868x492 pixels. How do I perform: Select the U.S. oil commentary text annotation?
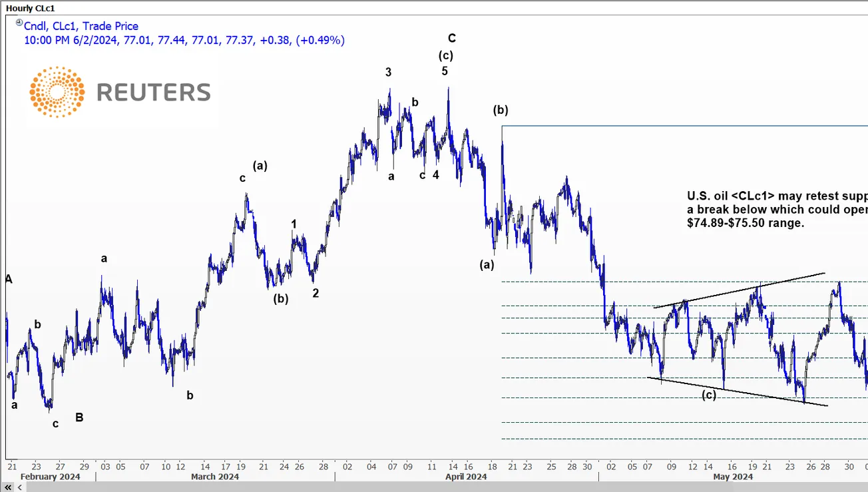tap(776, 210)
